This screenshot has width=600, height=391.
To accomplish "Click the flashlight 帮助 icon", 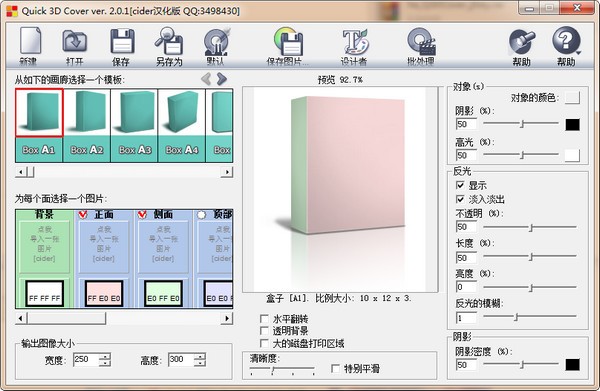I will point(522,47).
